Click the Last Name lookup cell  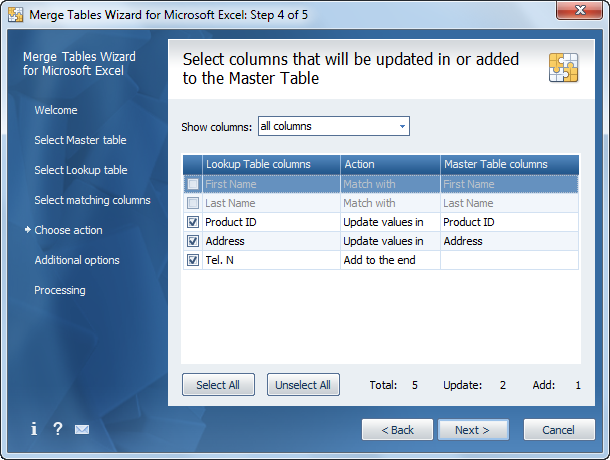[271, 203]
